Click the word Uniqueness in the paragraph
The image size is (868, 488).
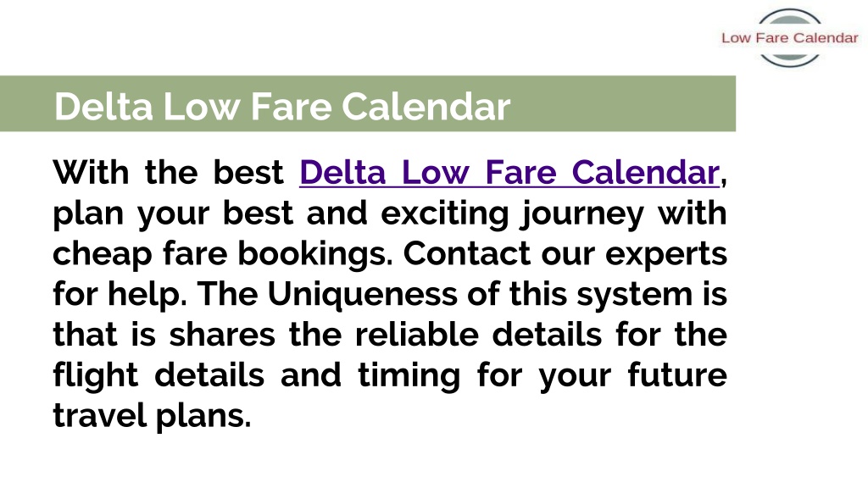point(363,294)
